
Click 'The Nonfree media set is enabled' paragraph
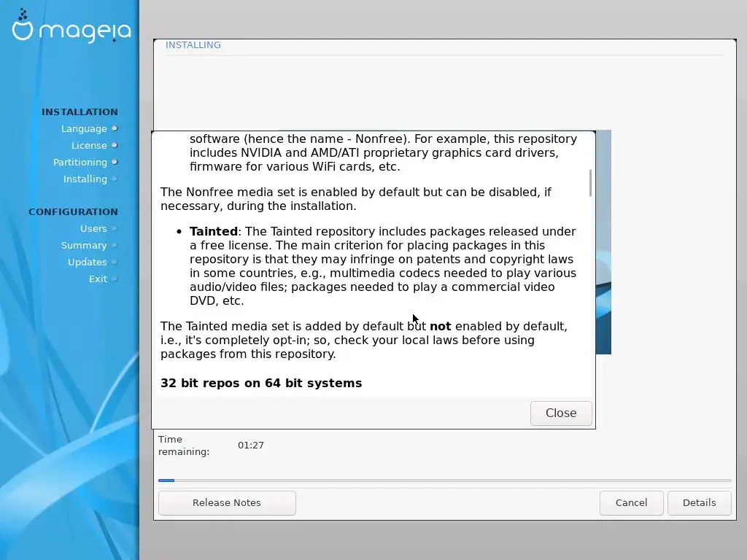tap(355, 199)
